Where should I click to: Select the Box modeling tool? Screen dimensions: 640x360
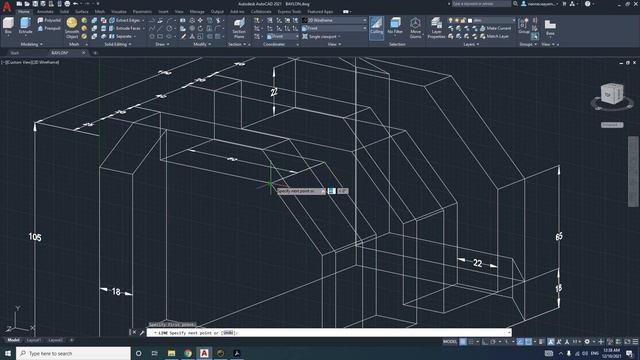(8, 26)
